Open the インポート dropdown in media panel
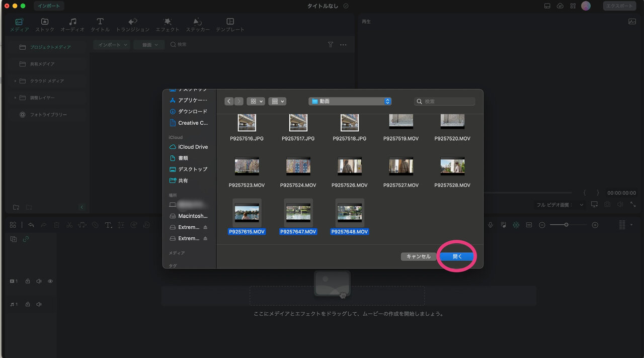Screen dimensions: 644x358 (112, 45)
